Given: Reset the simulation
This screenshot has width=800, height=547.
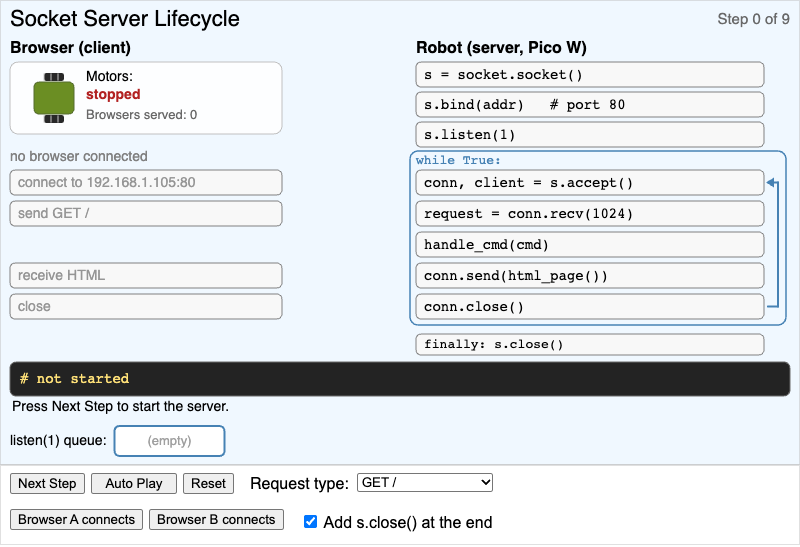Looking at the screenshot, I should pyautogui.click(x=208, y=483).
